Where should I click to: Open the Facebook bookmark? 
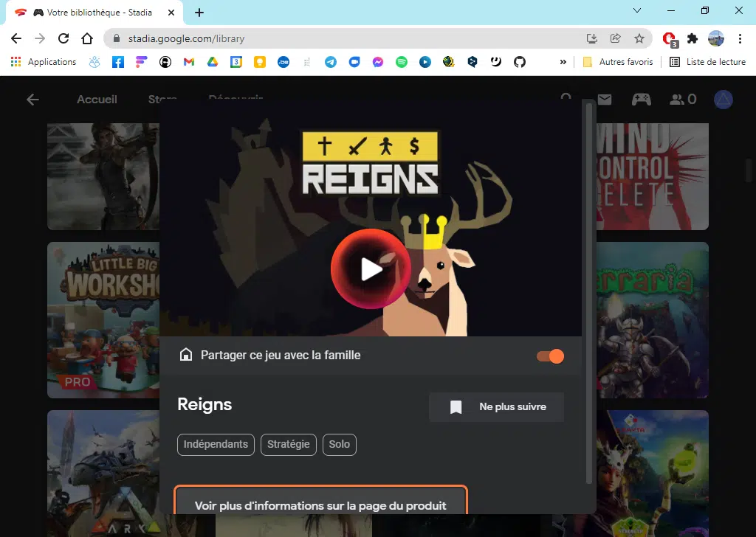118,62
